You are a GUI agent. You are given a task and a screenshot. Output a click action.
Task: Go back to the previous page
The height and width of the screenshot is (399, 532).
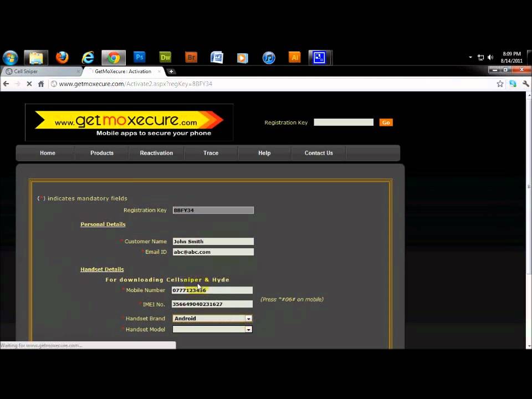pos(6,84)
